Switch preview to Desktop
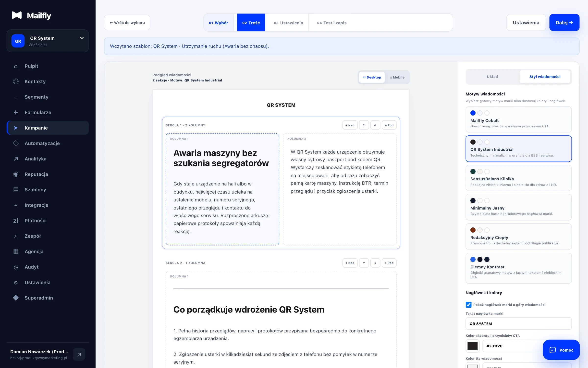Image resolution: width=588 pixels, height=368 pixels. click(x=372, y=77)
